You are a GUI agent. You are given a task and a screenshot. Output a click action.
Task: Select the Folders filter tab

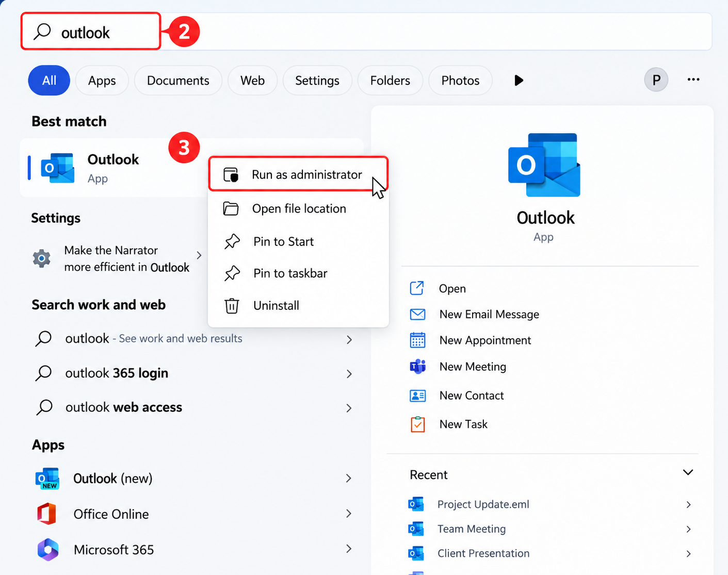pyautogui.click(x=390, y=80)
